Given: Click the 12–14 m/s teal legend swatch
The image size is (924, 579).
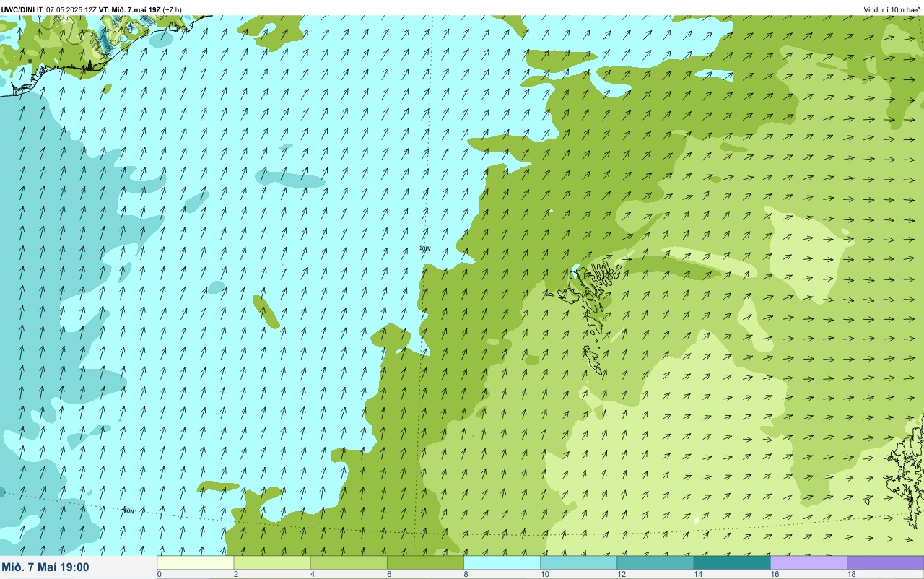Looking at the screenshot, I should click(655, 562).
